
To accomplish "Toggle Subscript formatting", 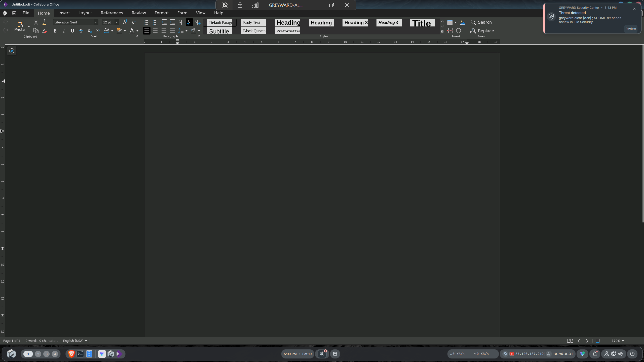I will (90, 31).
